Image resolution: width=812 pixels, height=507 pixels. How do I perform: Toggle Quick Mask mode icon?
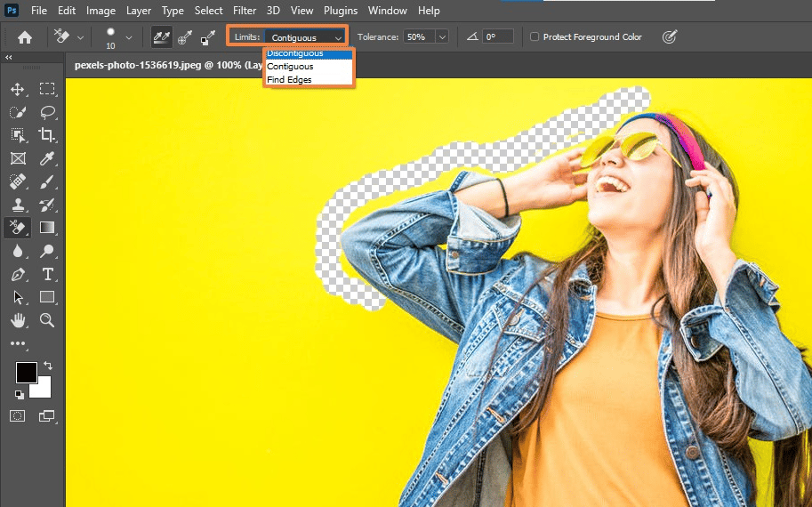tap(18, 415)
